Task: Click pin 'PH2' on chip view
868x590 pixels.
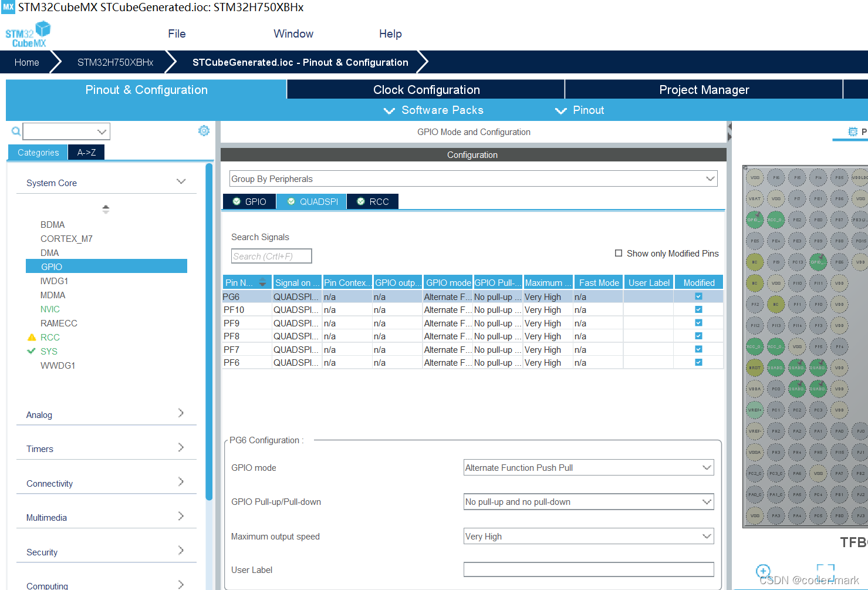Action: (x=776, y=431)
